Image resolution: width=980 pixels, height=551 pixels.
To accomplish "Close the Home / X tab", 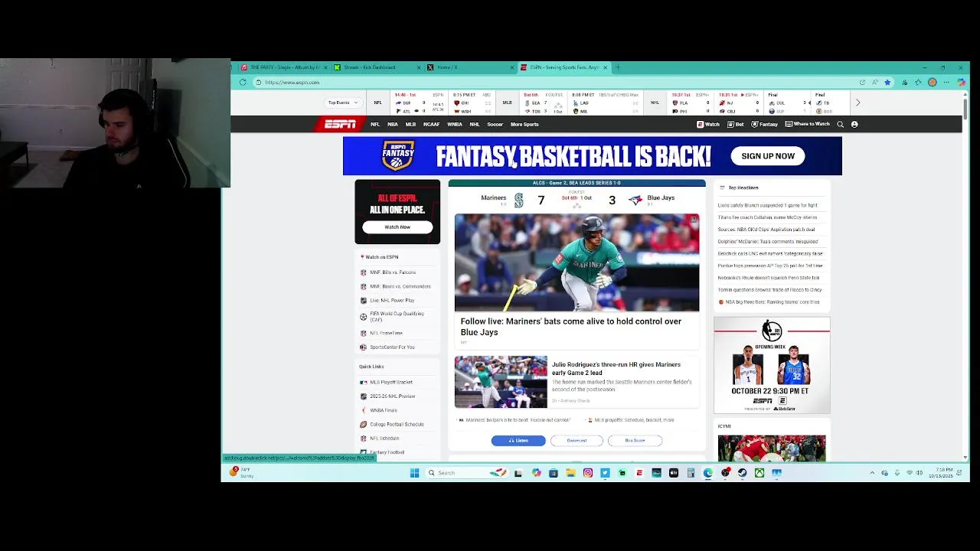I will point(512,67).
